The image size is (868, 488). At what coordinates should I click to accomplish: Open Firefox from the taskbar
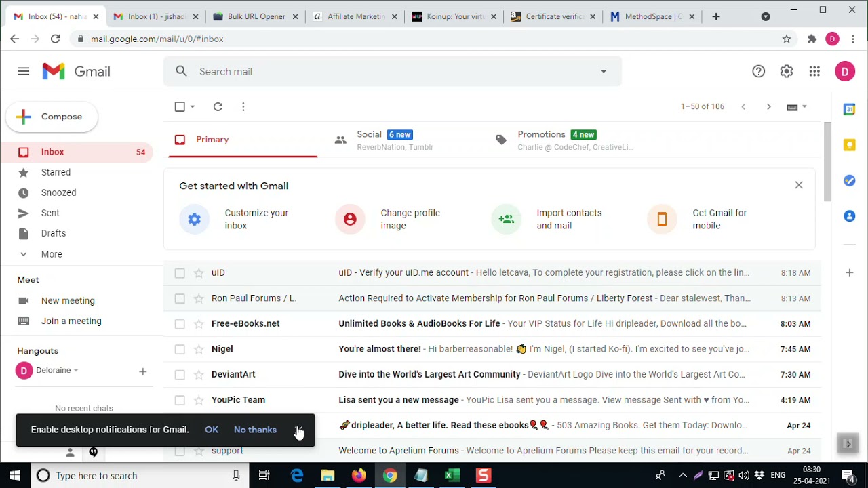pyautogui.click(x=359, y=476)
